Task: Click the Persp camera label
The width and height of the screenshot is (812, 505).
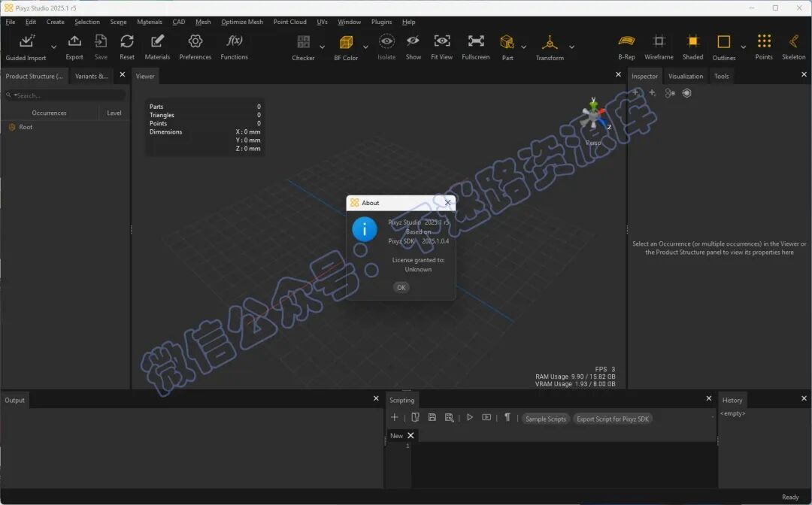Action: pos(593,143)
